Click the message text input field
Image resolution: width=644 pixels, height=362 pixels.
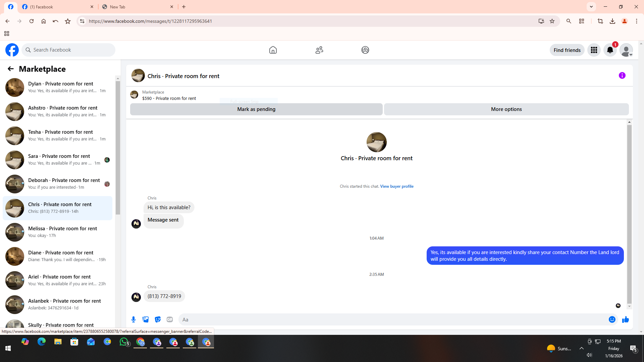point(392,319)
